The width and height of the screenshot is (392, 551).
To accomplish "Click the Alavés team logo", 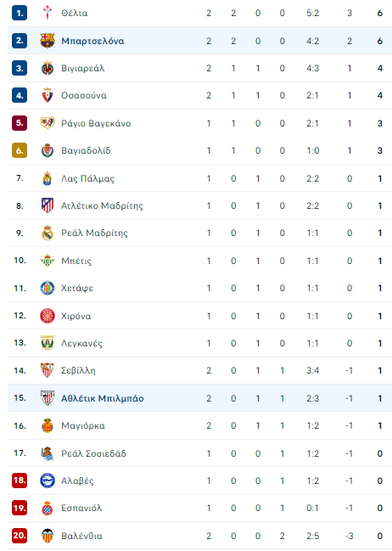I will pos(48,481).
